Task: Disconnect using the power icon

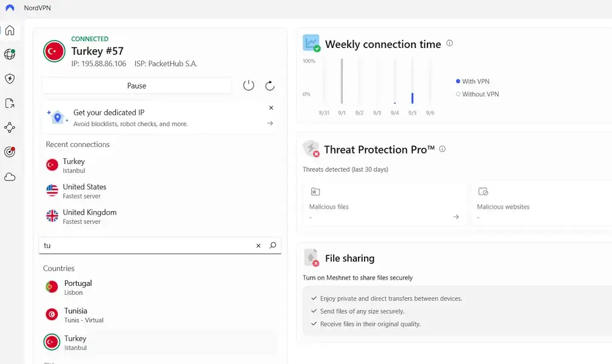Action: 249,85
